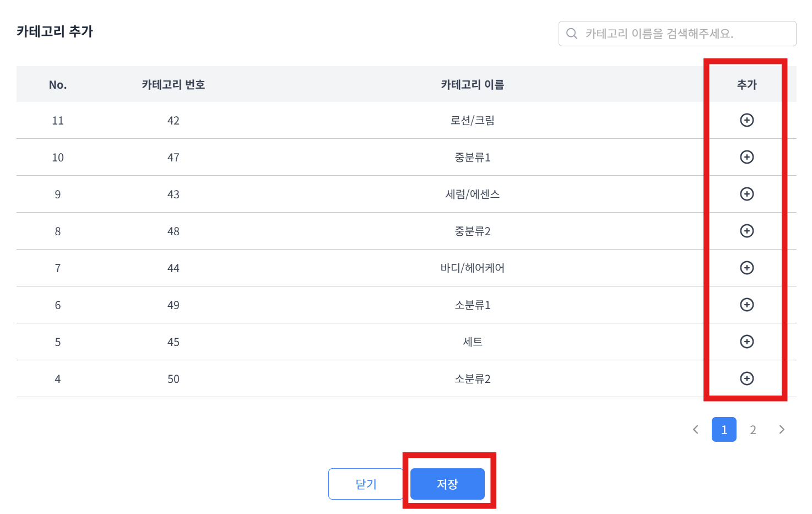Add the 로션/크림 category with plus icon

click(x=746, y=120)
